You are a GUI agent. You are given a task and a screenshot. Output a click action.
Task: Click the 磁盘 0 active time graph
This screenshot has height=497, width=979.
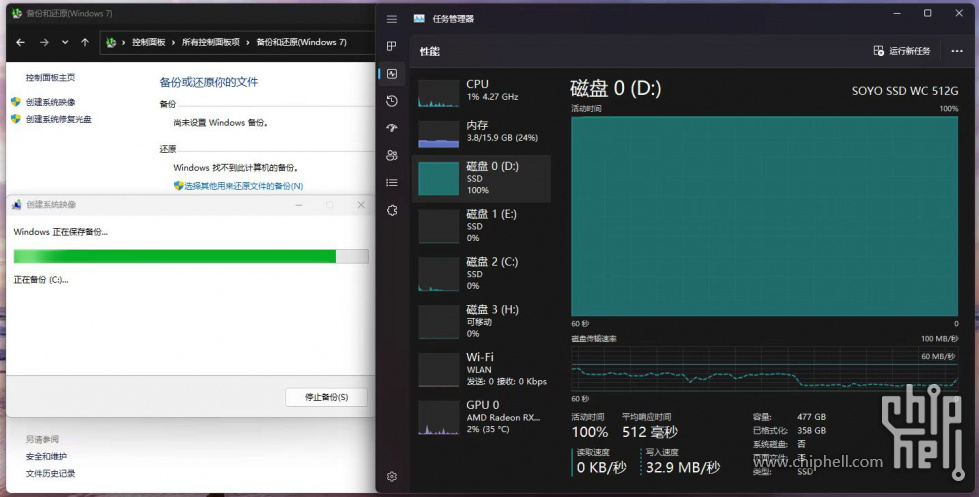coord(764,216)
